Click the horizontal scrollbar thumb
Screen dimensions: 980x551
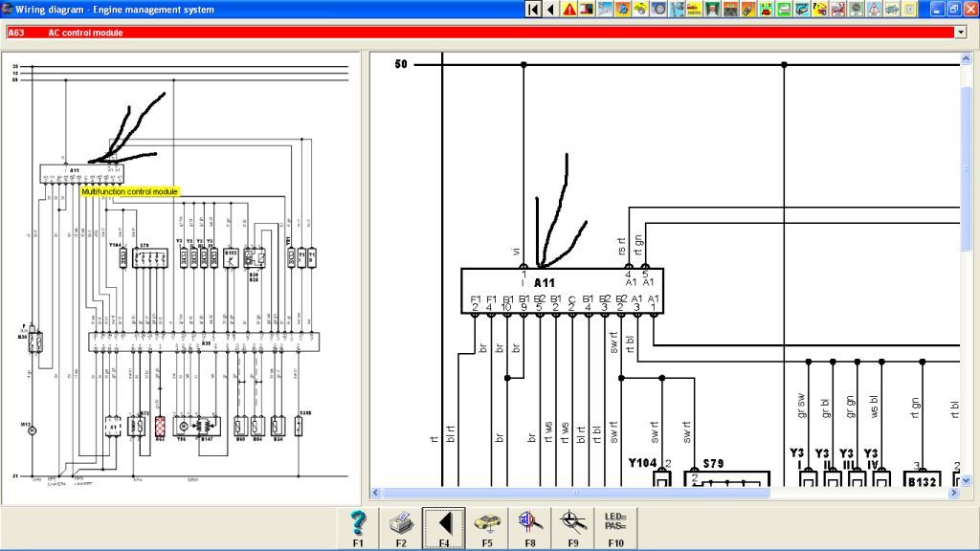click(x=575, y=493)
